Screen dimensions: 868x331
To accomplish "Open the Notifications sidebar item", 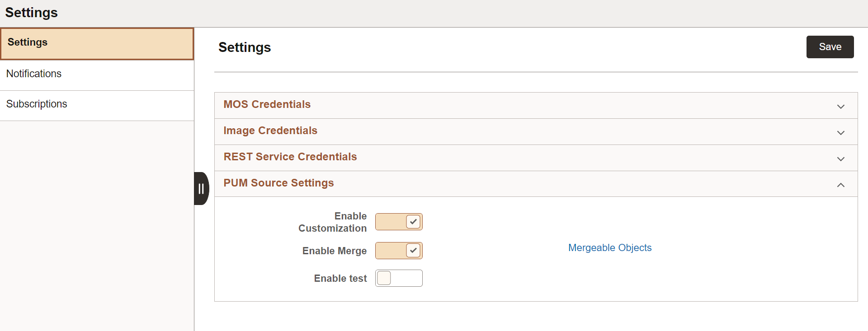I will click(34, 74).
